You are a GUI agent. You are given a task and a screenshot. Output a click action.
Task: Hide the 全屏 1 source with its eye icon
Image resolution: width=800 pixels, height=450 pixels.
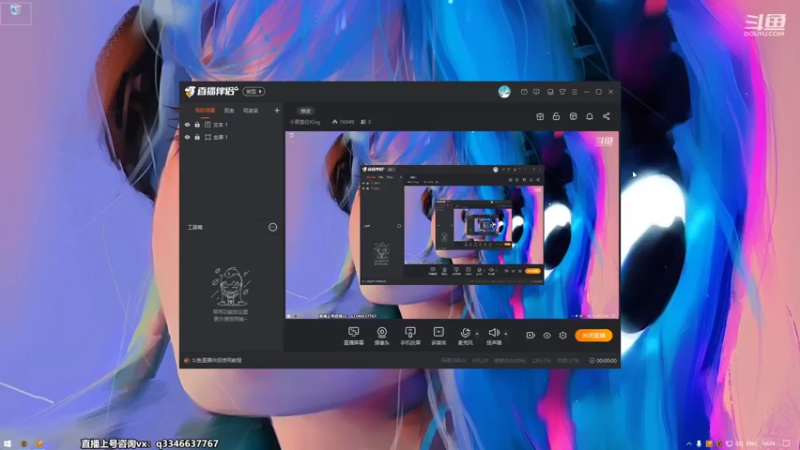(187, 137)
